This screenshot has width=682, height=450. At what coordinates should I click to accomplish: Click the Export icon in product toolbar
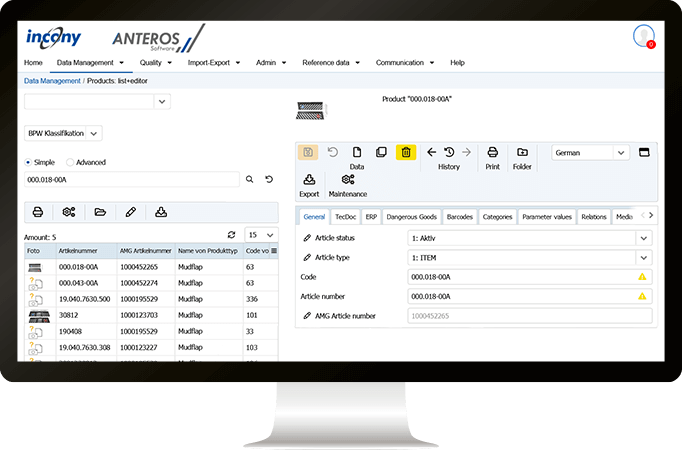coord(309,180)
